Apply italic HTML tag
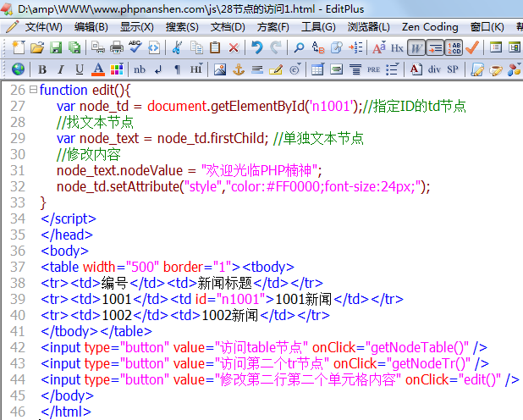 tap(61, 69)
